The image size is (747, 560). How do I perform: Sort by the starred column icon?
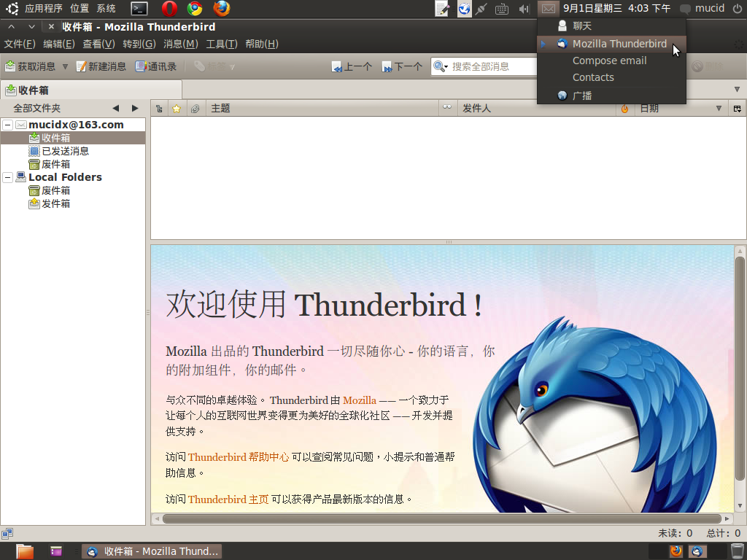point(176,109)
